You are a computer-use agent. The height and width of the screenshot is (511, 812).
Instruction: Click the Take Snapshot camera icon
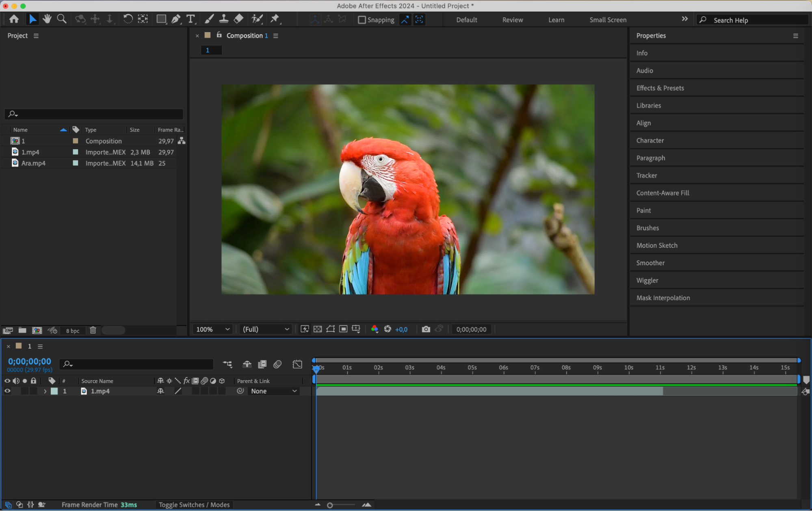click(x=425, y=329)
